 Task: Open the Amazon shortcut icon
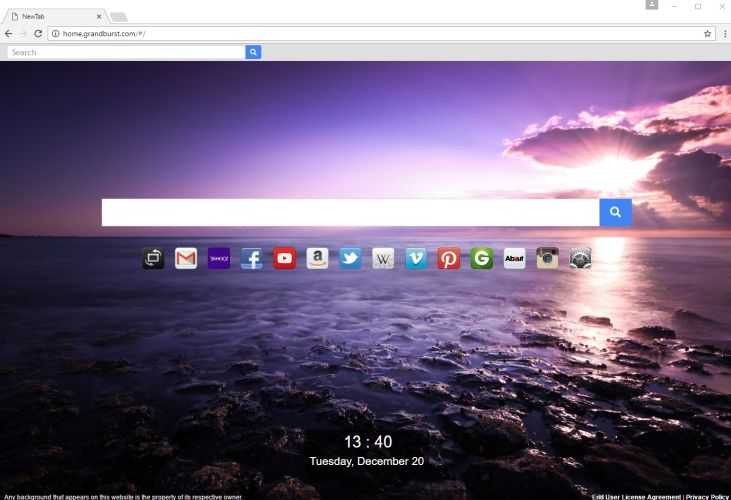[317, 258]
